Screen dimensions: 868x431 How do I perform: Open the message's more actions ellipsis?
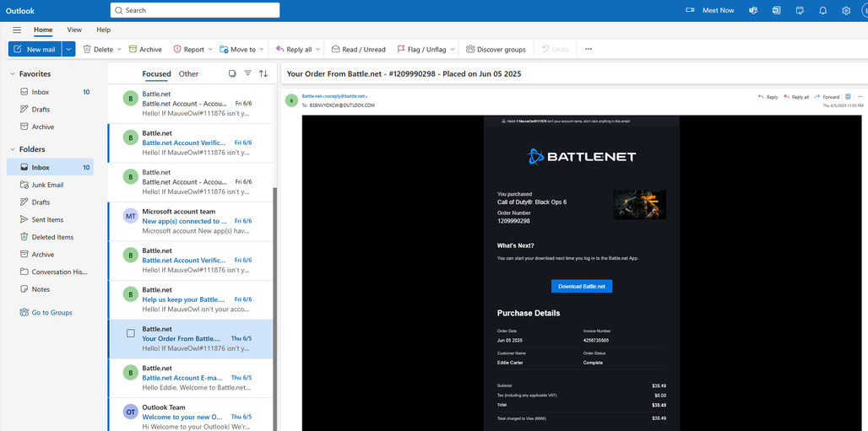[860, 97]
